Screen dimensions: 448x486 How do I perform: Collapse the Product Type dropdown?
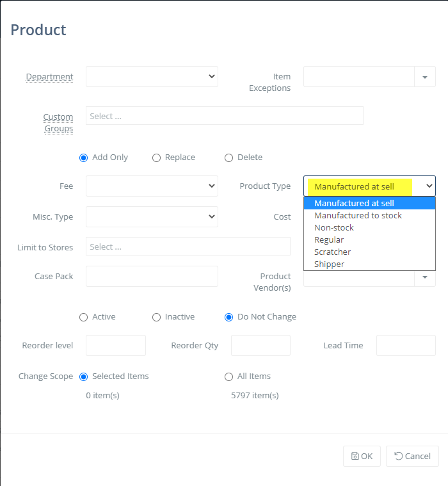click(370, 186)
